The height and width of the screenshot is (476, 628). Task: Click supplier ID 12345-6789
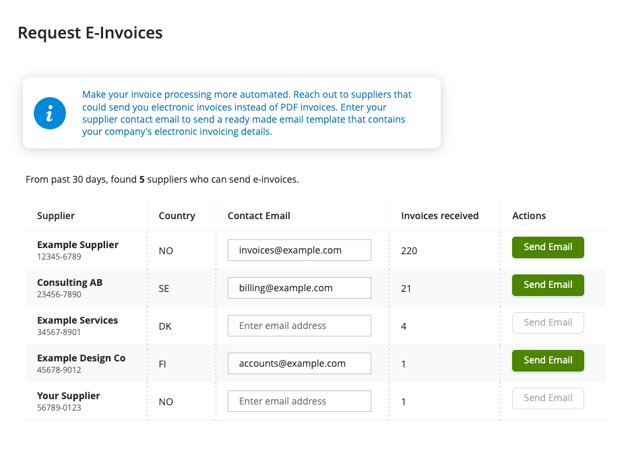tap(59, 256)
